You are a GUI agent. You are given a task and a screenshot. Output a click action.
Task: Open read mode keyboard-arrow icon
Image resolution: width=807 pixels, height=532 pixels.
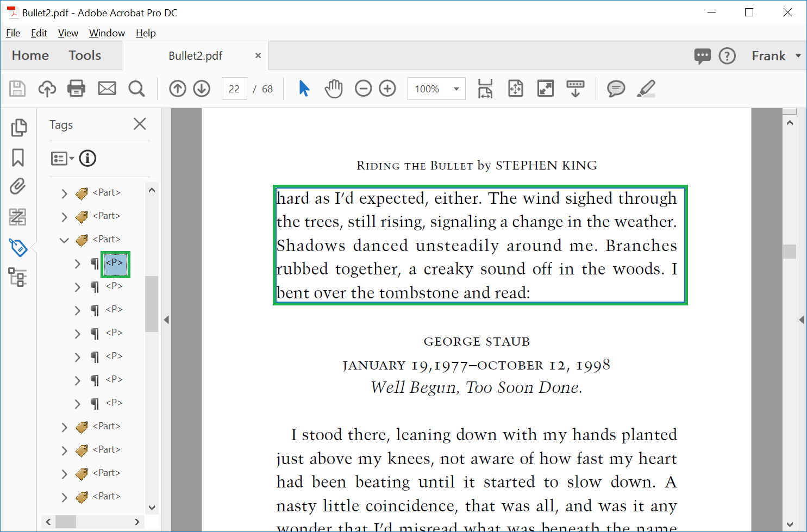[x=575, y=89]
